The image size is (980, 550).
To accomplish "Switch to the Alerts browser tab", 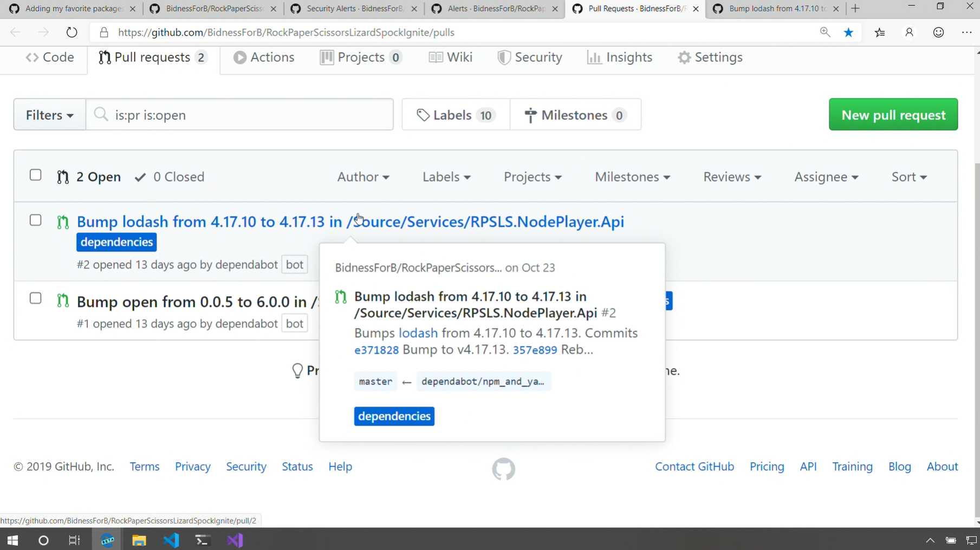I will (x=494, y=9).
